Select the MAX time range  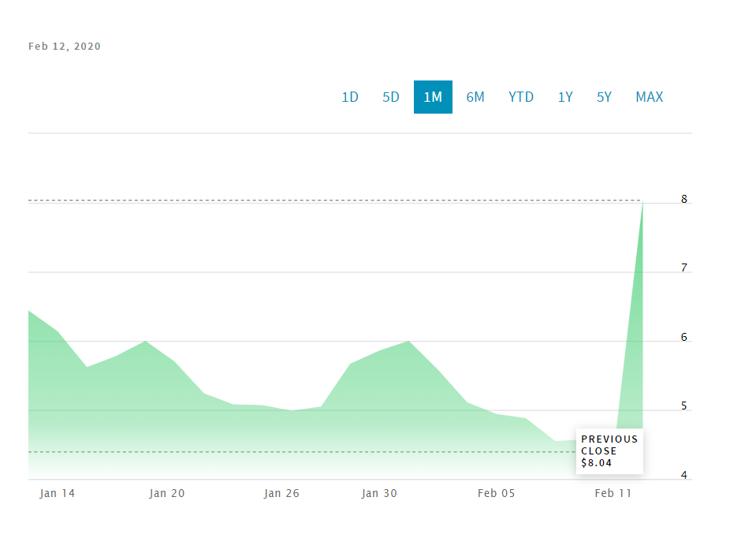[650, 97]
